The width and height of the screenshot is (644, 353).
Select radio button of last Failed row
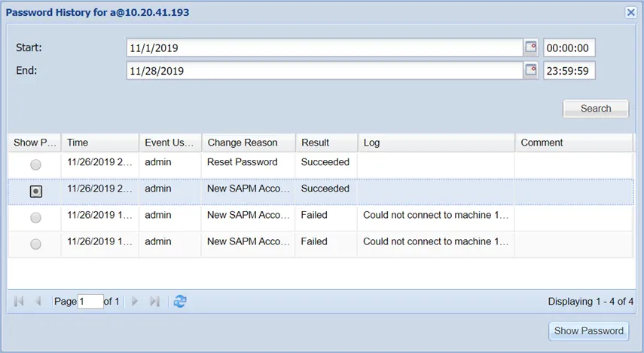(35, 244)
